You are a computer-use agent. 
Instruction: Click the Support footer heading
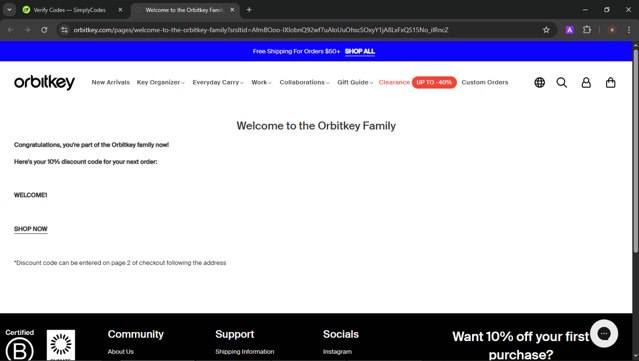pos(235,335)
